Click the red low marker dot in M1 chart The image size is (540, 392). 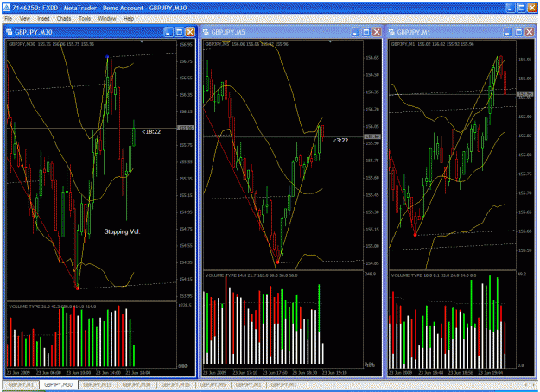pyautogui.click(x=415, y=235)
